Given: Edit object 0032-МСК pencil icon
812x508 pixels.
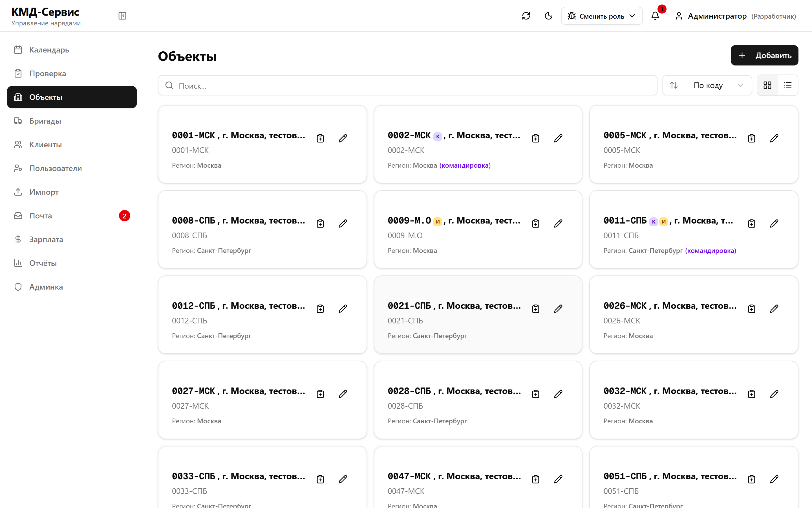Looking at the screenshot, I should 774,394.
